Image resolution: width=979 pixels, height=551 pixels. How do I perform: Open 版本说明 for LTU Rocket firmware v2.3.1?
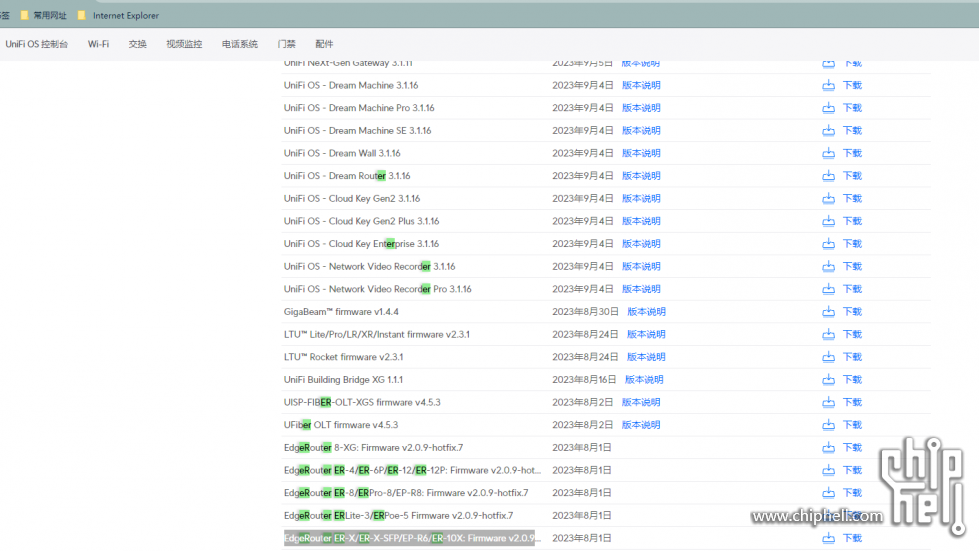[x=646, y=357]
